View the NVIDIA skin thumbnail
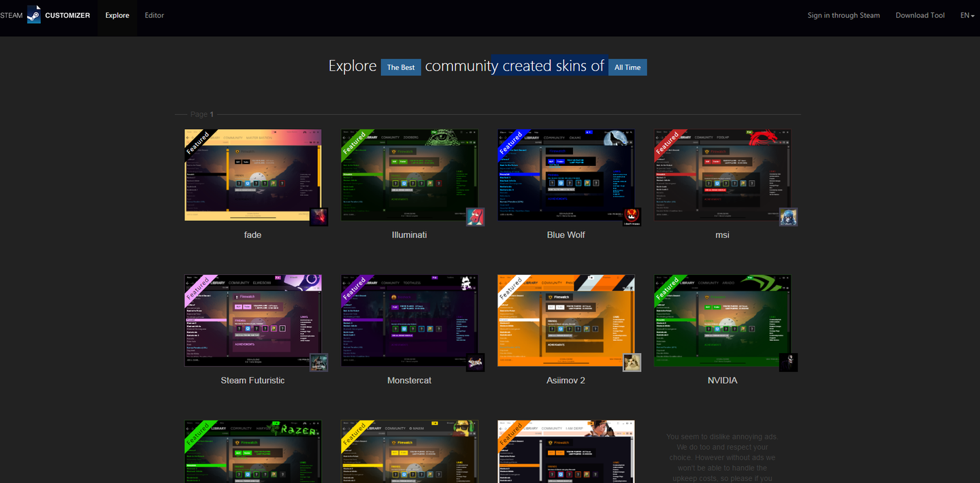 click(x=722, y=320)
